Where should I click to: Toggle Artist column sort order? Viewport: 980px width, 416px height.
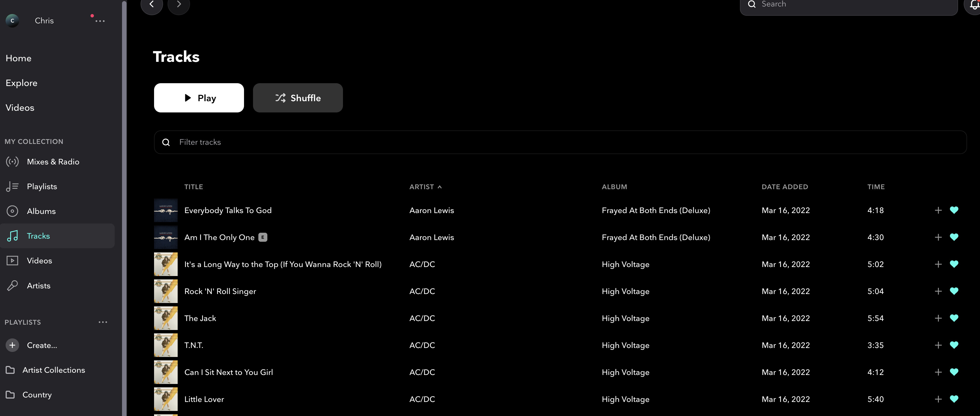(425, 187)
